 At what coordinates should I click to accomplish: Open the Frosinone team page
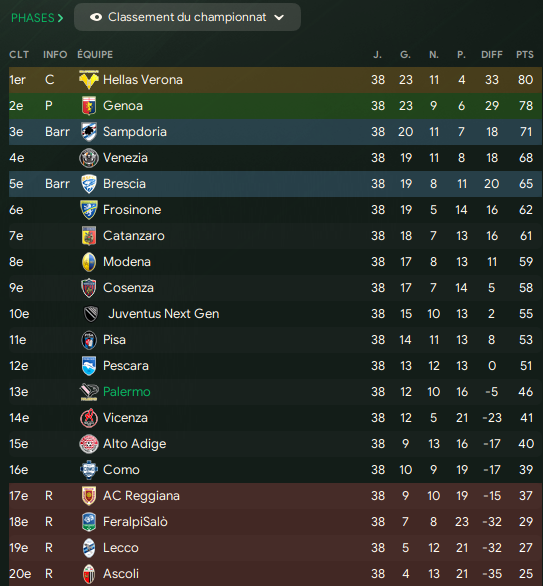132,210
